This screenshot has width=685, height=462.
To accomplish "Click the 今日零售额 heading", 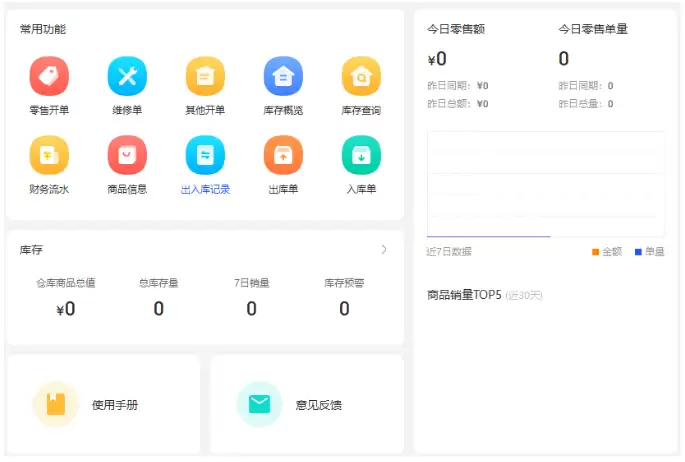I will pyautogui.click(x=456, y=29).
